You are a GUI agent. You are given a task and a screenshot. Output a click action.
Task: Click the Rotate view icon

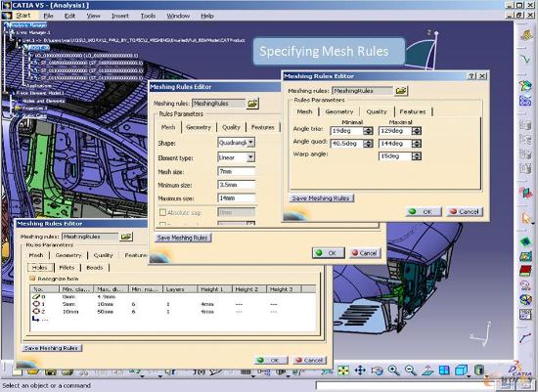[x=377, y=370]
